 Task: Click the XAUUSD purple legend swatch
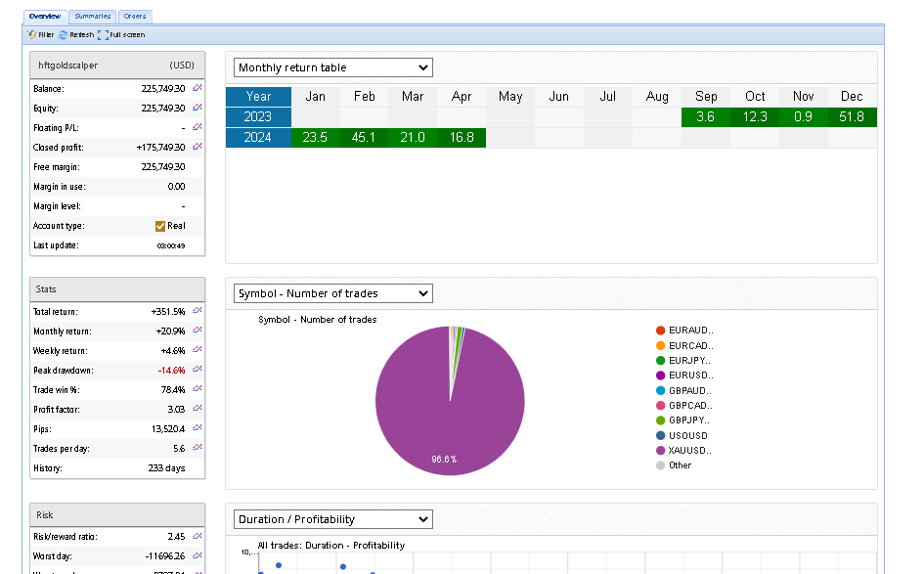[x=661, y=451]
